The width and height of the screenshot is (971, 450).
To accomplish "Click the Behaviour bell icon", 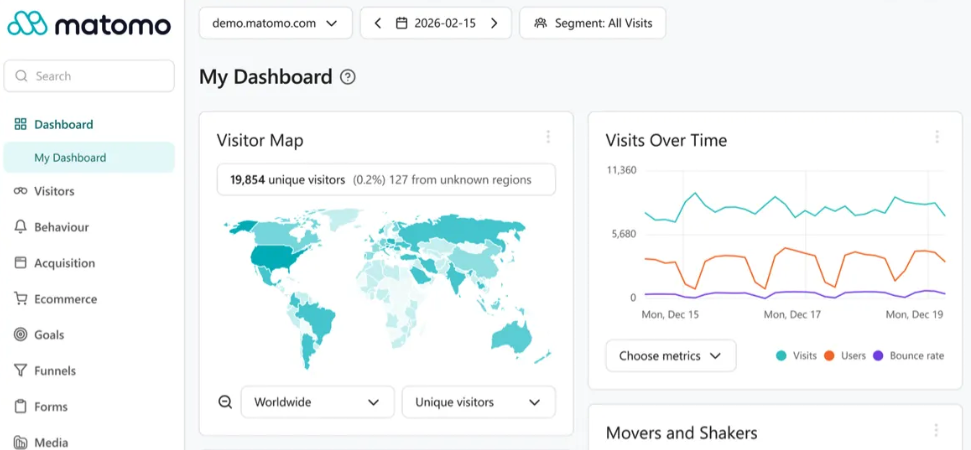I will coord(20,227).
